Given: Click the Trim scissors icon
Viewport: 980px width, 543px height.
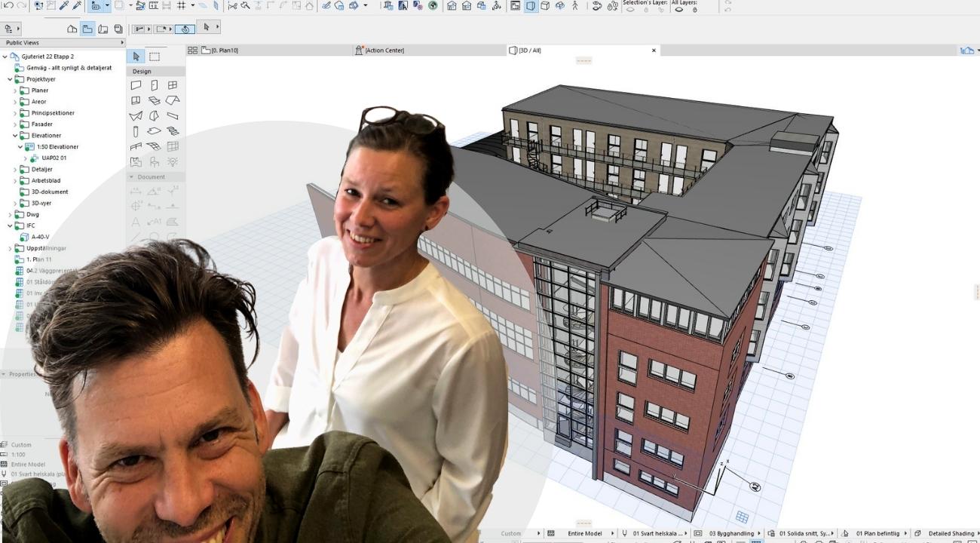Looking at the screenshot, I should [233, 5].
